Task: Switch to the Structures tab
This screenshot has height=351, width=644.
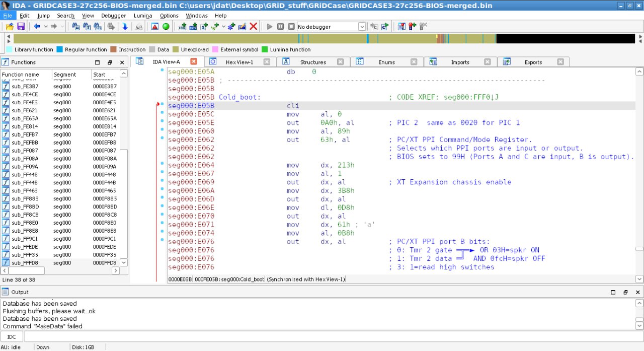Action: 313,62
